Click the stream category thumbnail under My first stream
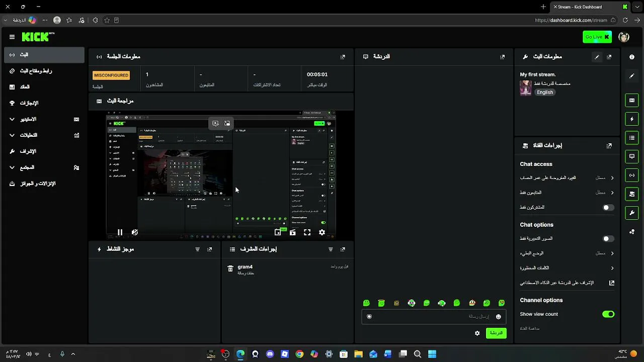Viewport: 644px width, 362px height. click(526, 88)
